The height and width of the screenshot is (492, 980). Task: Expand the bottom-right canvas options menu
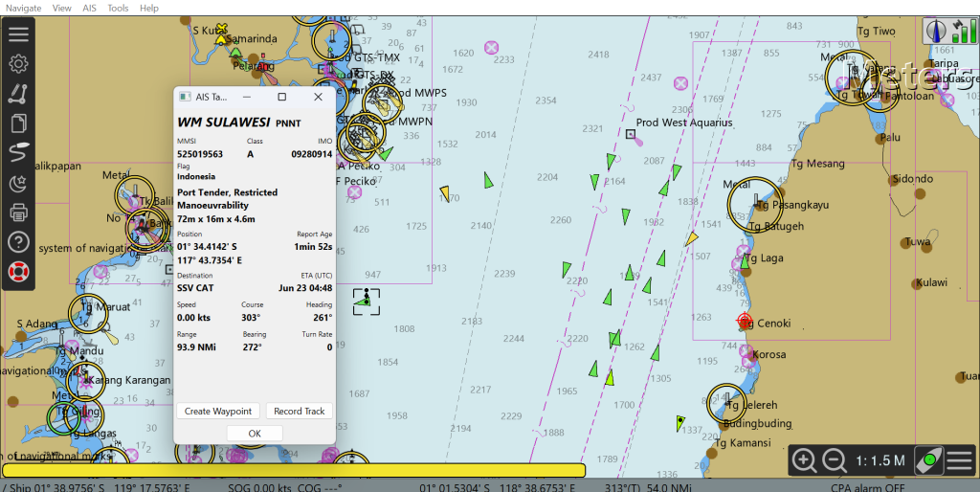tap(959, 460)
